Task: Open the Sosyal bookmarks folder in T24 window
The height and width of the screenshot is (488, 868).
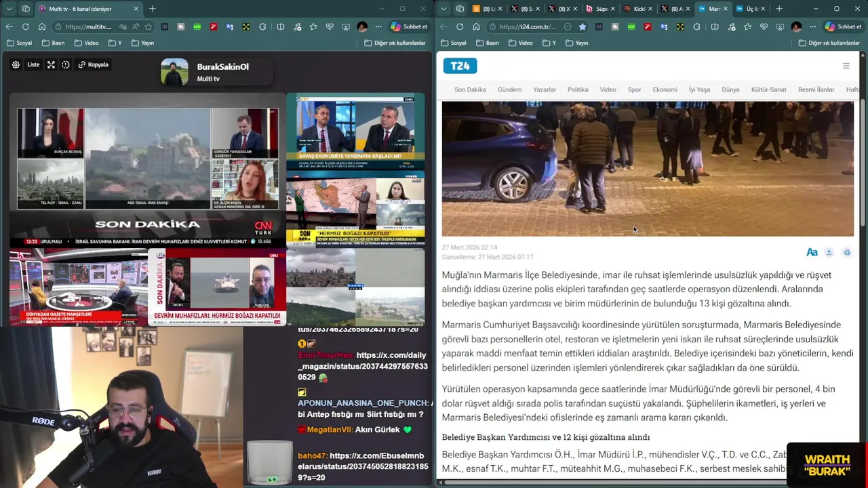Action: 453,43
